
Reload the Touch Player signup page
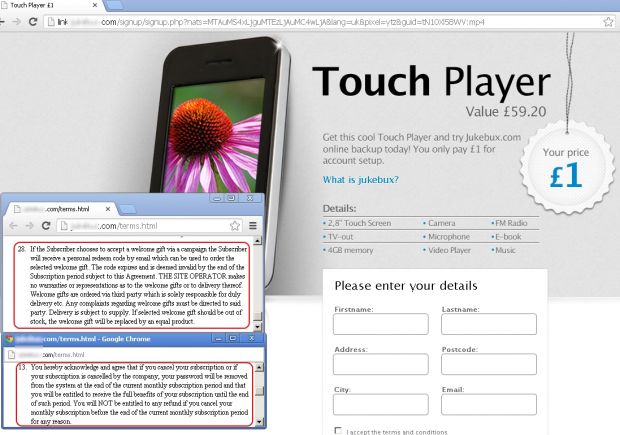pyautogui.click(x=33, y=22)
